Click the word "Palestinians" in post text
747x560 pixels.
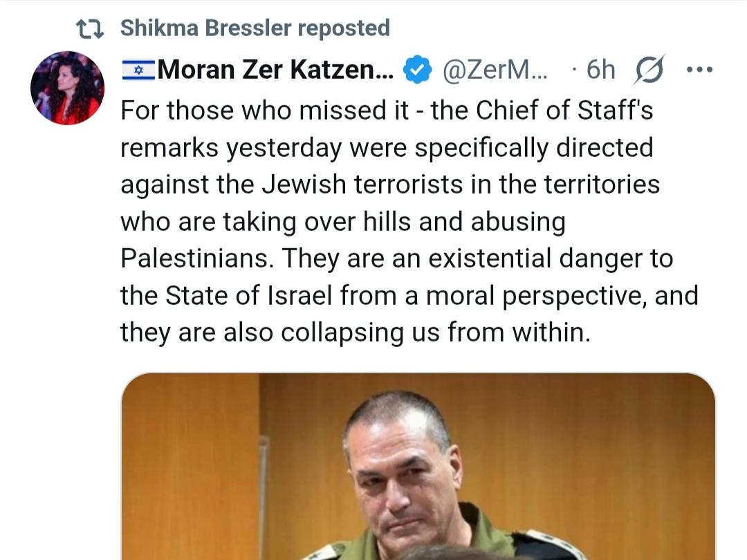point(196,259)
